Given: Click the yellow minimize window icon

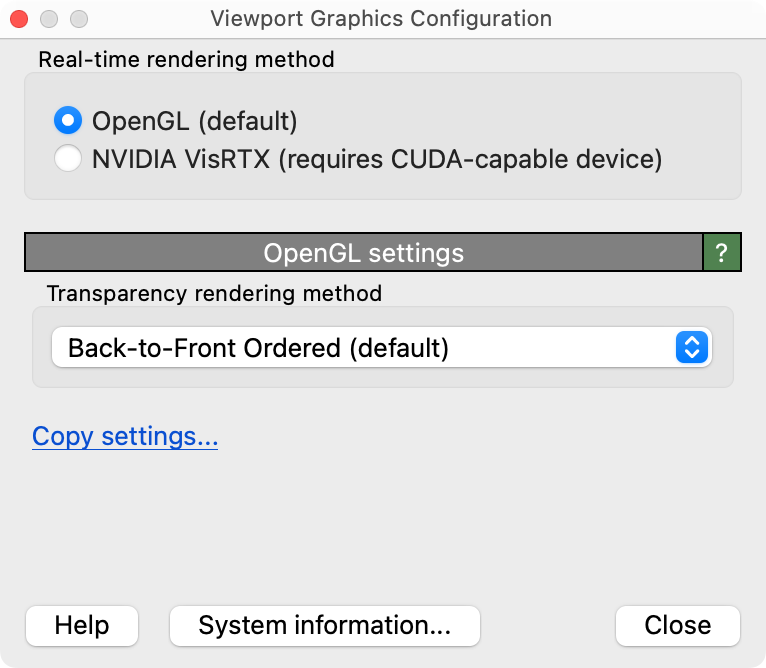Looking at the screenshot, I should point(48,19).
